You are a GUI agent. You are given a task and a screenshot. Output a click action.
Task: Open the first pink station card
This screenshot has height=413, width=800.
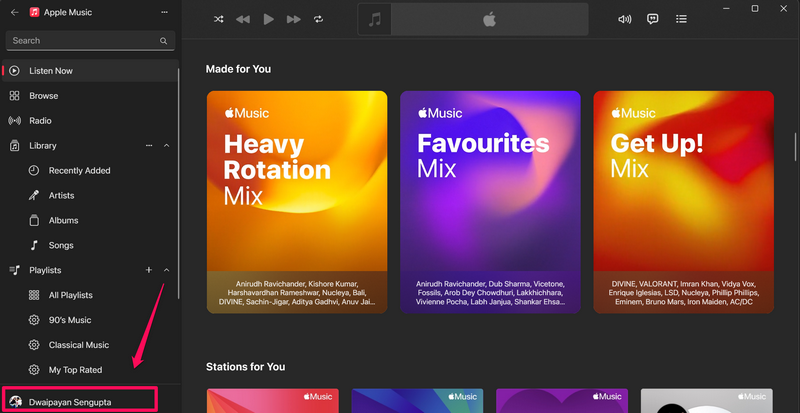coord(272,401)
